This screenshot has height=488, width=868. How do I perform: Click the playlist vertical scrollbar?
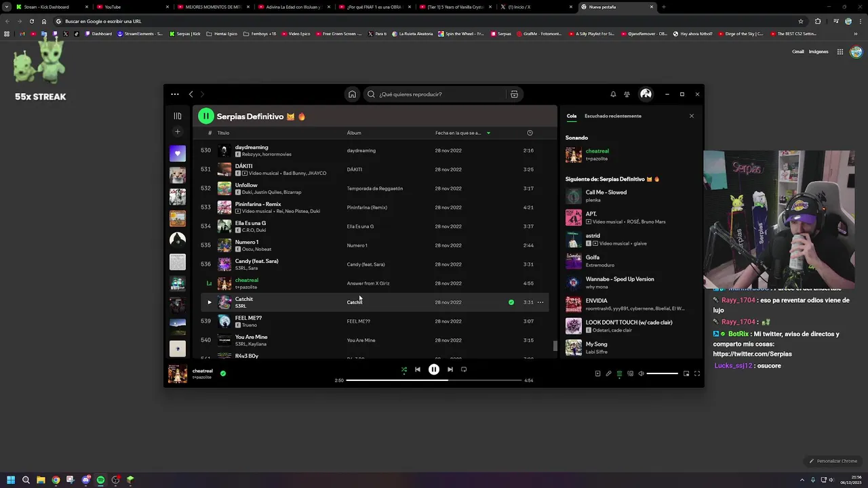555,346
